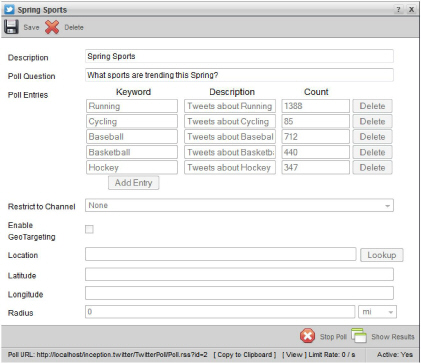Click the Show Results text button

click(393, 337)
